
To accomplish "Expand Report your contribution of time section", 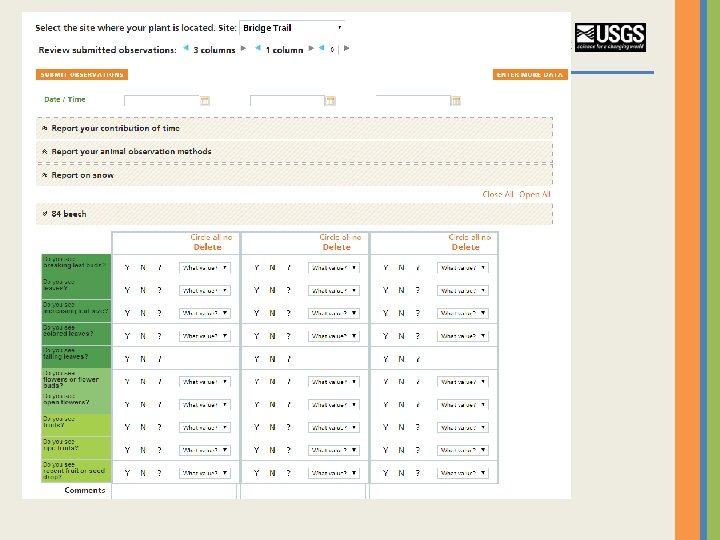I will click(294, 129).
